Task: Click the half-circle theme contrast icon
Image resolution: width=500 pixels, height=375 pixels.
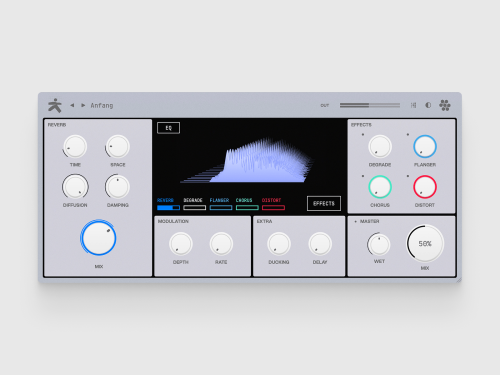Action: click(428, 105)
